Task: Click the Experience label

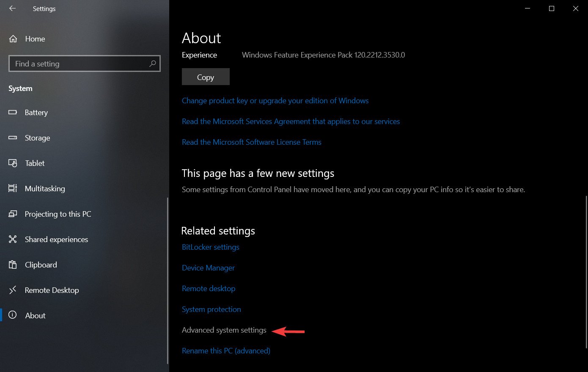Action: tap(199, 55)
